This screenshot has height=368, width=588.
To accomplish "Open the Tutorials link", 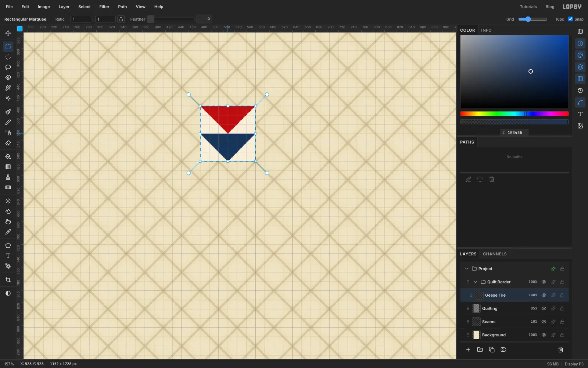I will coord(528,7).
